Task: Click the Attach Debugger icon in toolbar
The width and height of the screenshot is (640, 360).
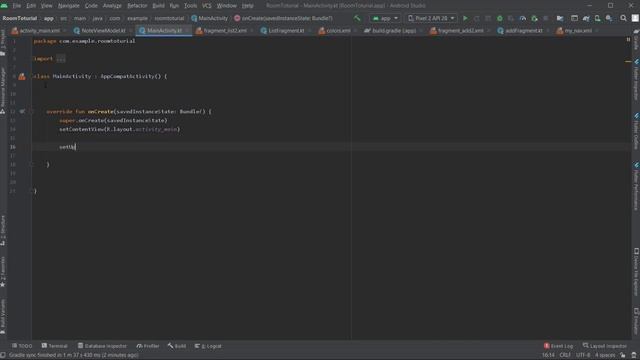Action: click(534, 18)
